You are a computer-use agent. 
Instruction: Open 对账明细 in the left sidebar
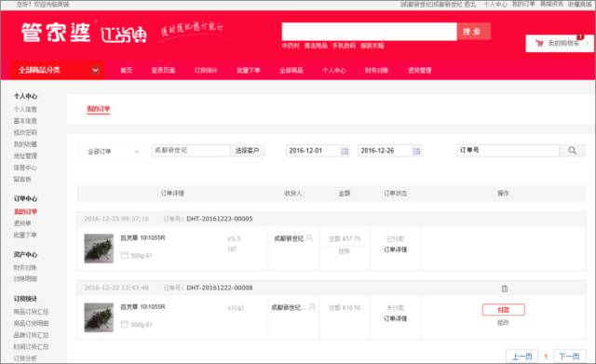coord(25,279)
